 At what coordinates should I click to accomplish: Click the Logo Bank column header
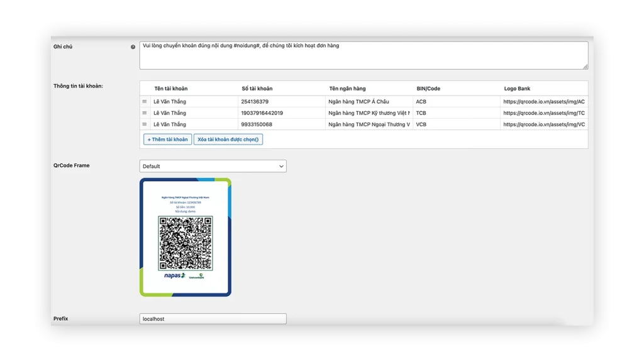click(x=517, y=89)
